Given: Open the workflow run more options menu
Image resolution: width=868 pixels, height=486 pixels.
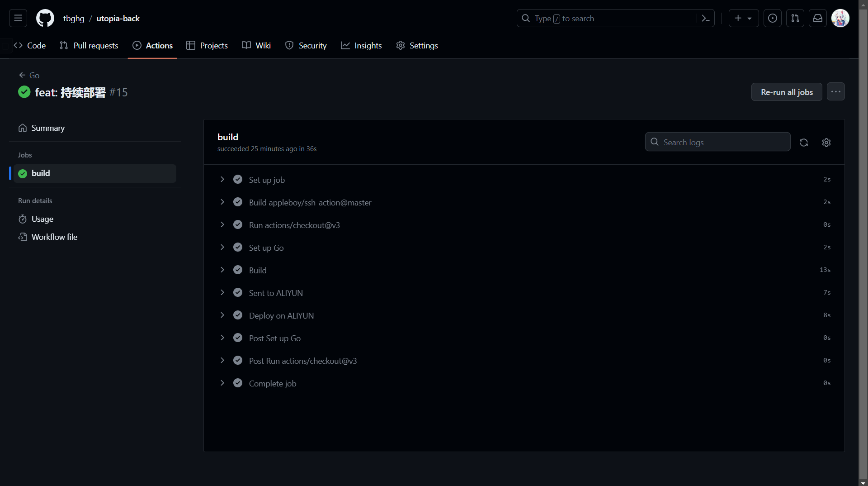Looking at the screenshot, I should tap(835, 92).
